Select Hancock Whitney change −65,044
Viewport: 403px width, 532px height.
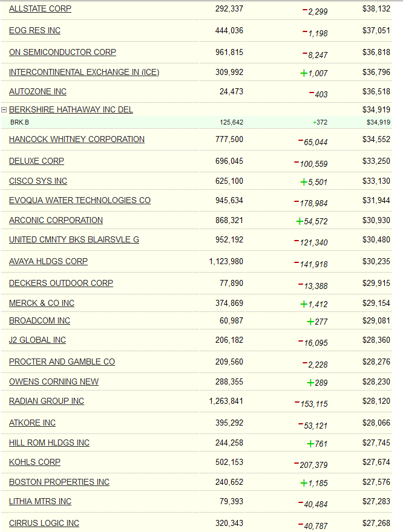(x=313, y=142)
